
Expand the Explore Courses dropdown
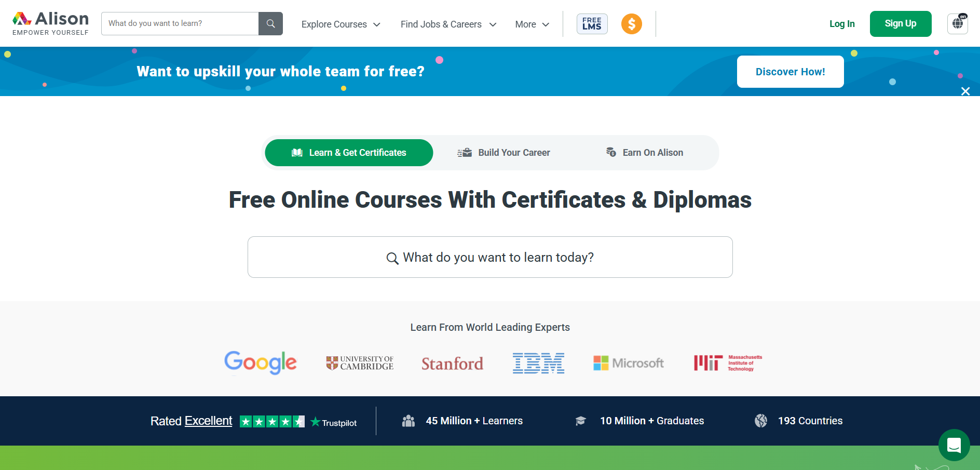[341, 24]
